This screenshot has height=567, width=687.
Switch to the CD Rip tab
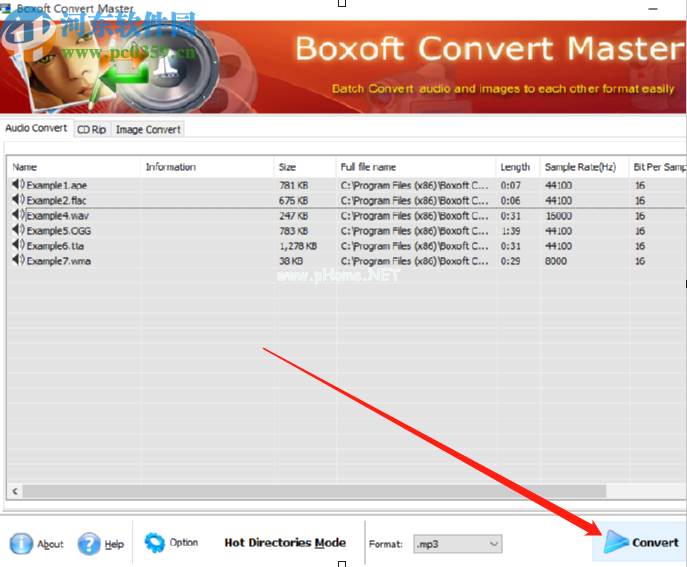pos(91,129)
